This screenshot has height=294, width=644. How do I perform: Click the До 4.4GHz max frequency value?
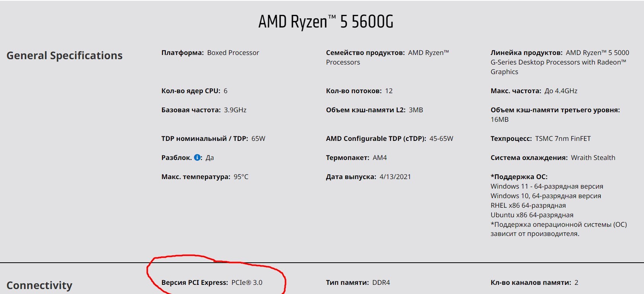click(561, 91)
